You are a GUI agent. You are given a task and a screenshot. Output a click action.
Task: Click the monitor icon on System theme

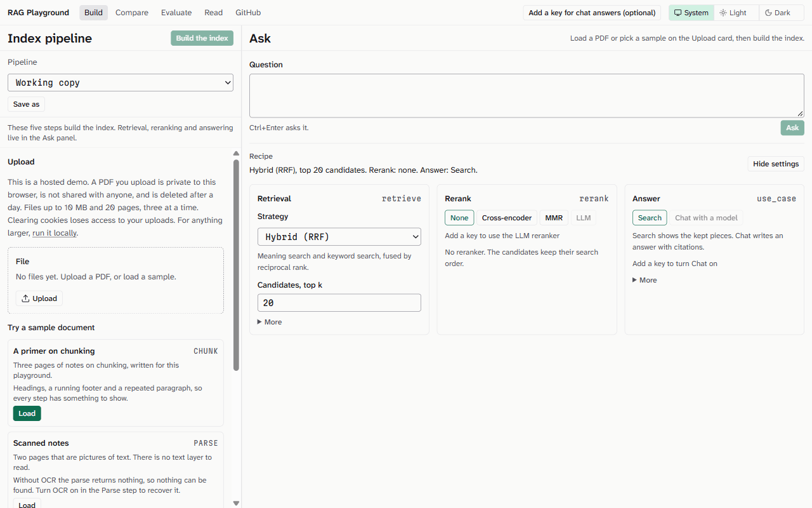tap(678, 13)
